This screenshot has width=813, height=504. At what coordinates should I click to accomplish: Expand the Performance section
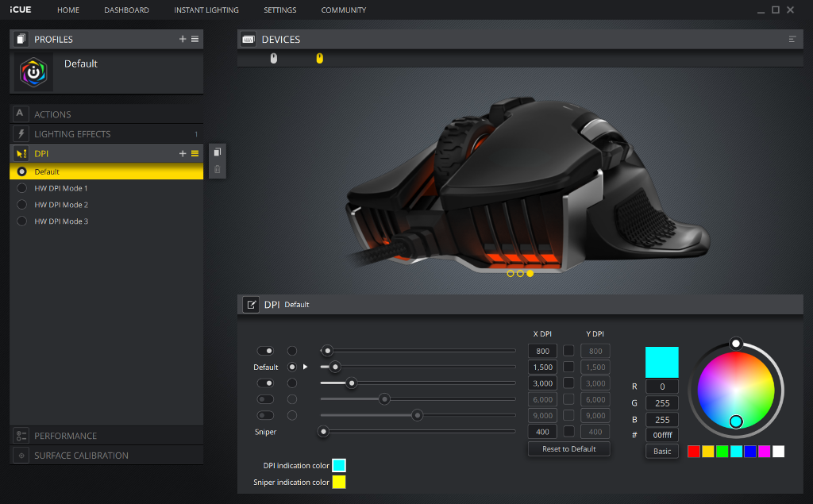pos(65,436)
